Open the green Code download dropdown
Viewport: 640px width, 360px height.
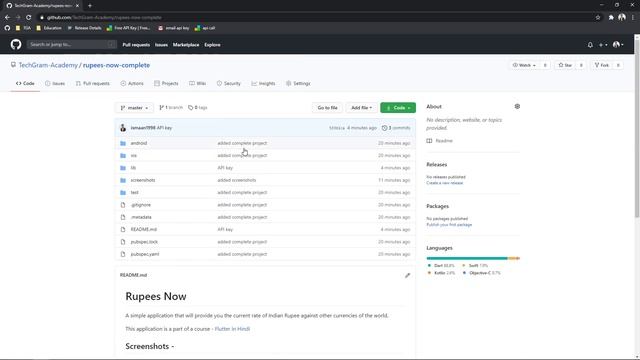[x=398, y=108]
